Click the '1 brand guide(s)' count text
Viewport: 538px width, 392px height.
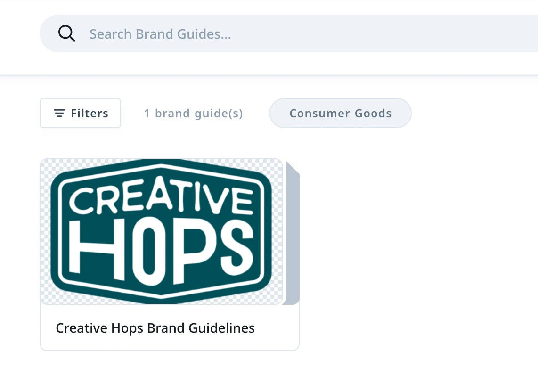point(194,114)
